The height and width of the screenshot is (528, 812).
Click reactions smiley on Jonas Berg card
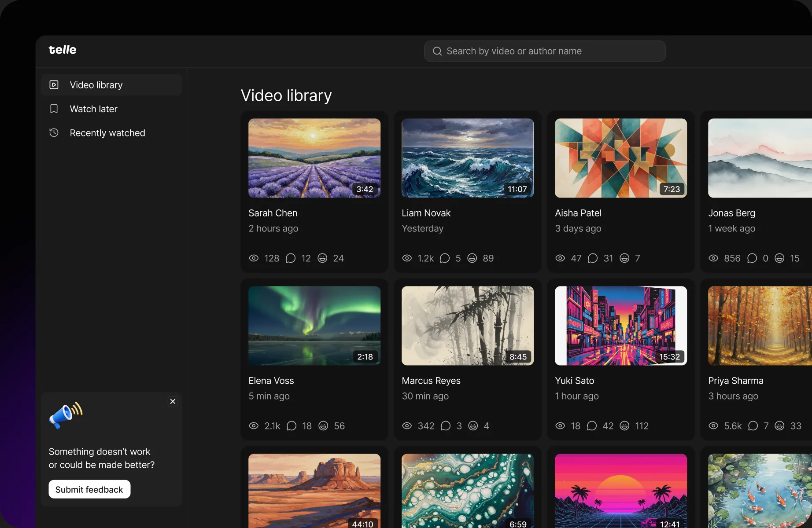(779, 258)
